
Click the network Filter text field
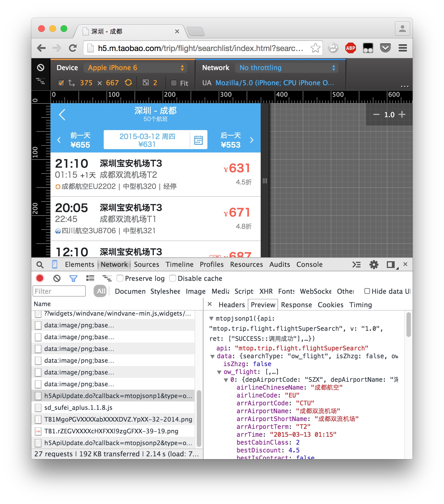59,291
